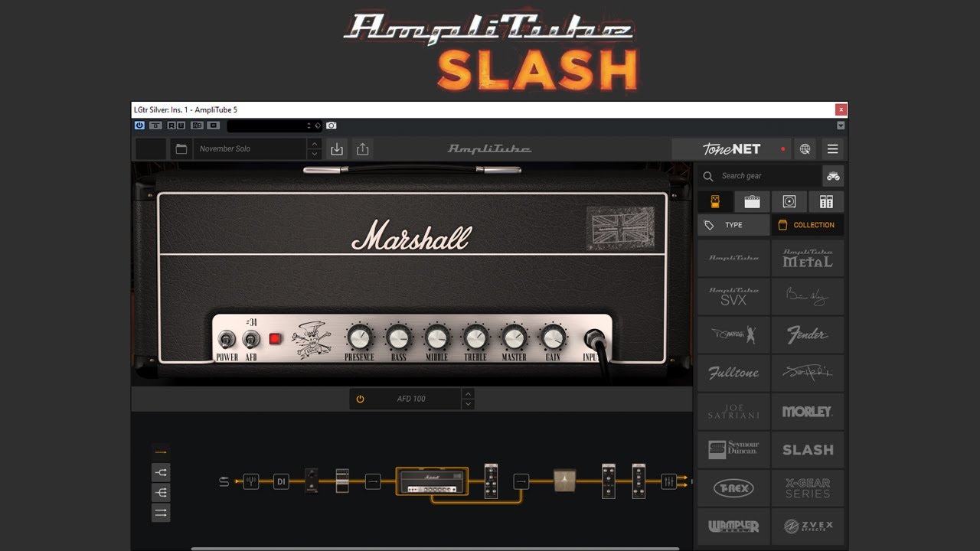Take a snapshot with the camera icon
Image resolution: width=980 pixels, height=551 pixels.
click(x=331, y=126)
